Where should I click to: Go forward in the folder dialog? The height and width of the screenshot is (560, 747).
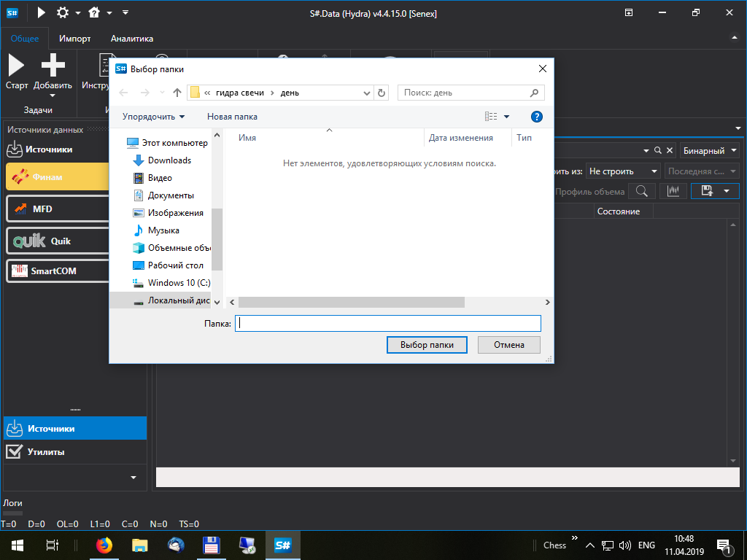tap(145, 93)
